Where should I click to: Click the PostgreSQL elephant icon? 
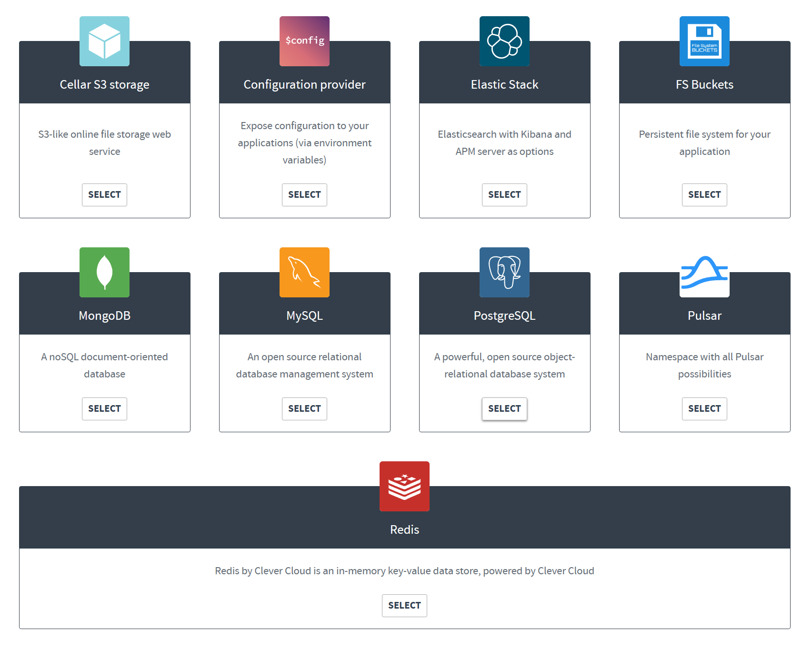click(x=504, y=272)
